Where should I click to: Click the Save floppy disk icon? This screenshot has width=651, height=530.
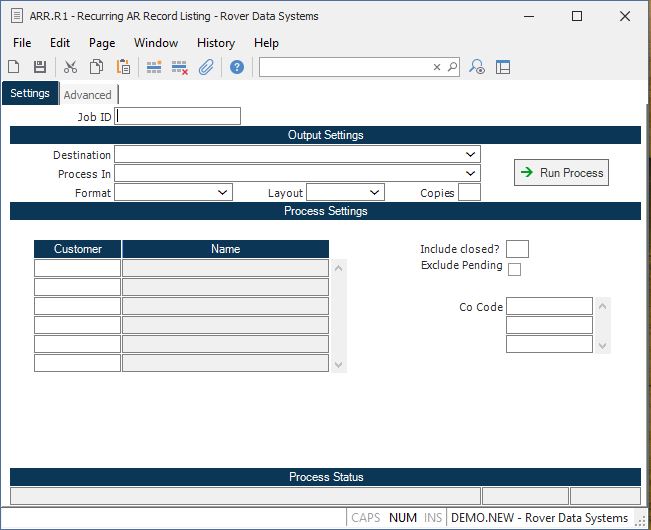click(x=40, y=67)
